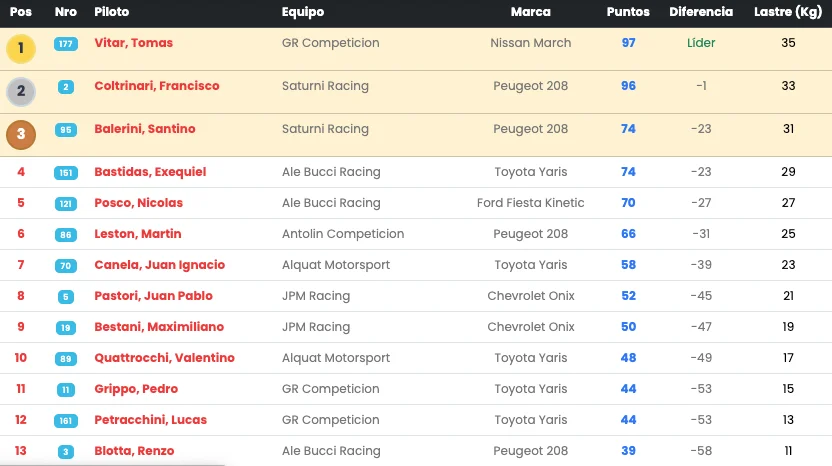Click the bronze third-place medal icon
Screen dimensions: 832x466
pos(21,134)
